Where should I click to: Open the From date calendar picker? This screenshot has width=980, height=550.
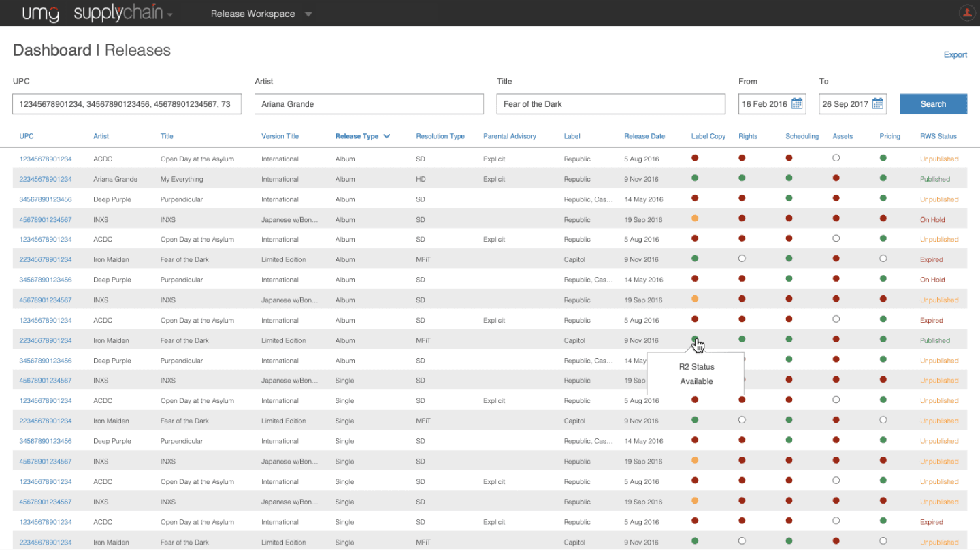pyautogui.click(x=797, y=104)
